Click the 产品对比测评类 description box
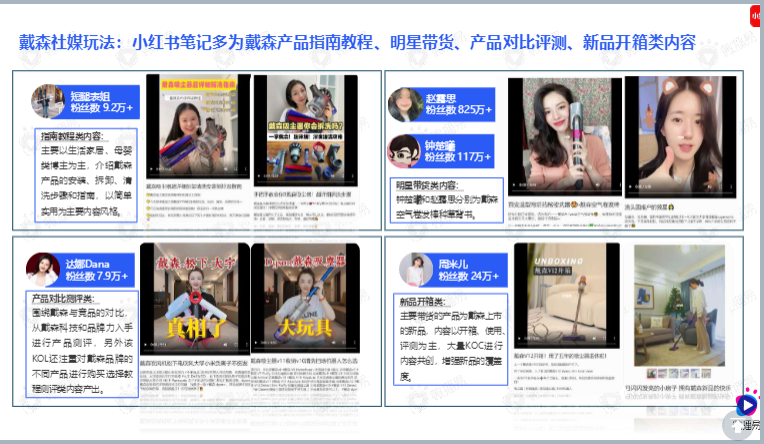 82,344
